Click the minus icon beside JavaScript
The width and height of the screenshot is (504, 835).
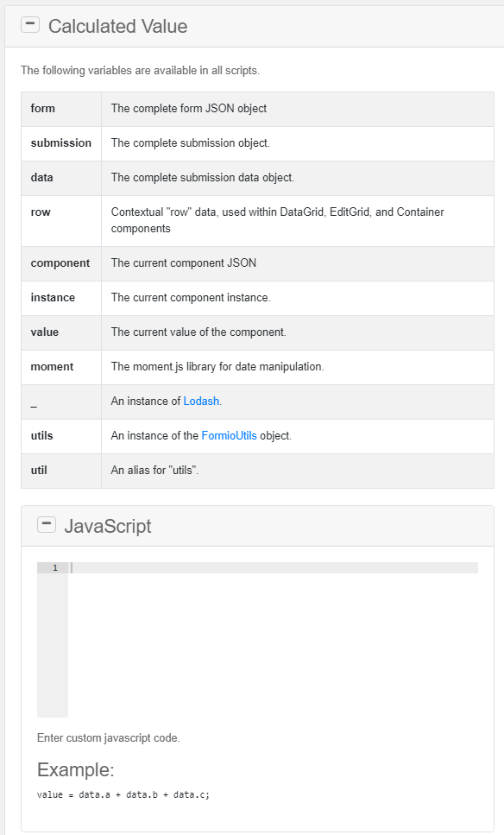tap(47, 524)
